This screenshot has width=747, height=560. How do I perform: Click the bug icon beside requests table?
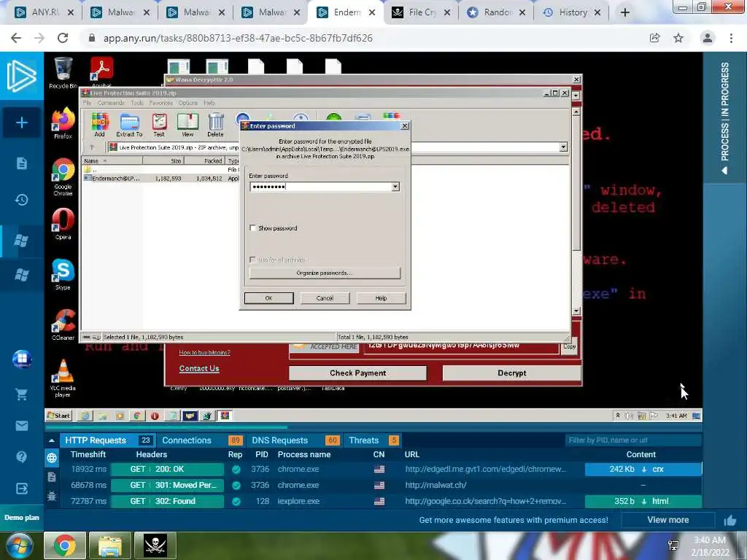52,496
